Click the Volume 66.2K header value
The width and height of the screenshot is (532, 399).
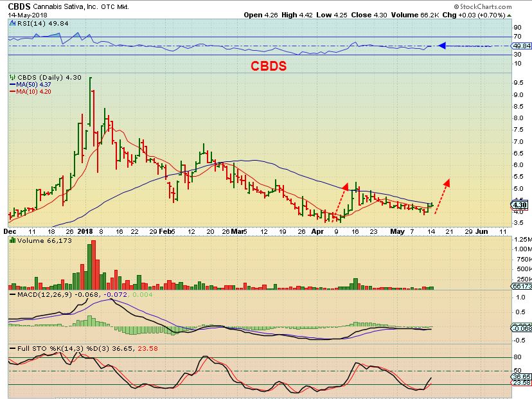coord(414,15)
